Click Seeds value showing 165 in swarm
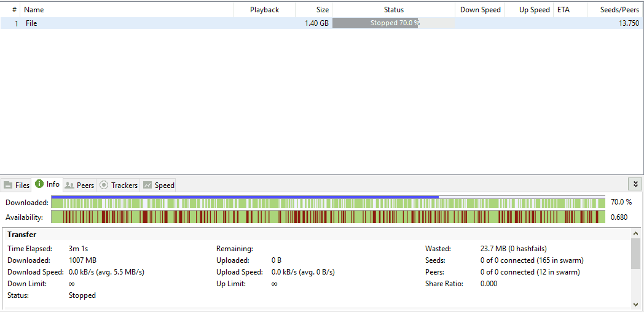The height and width of the screenshot is (312, 644). (x=532, y=260)
